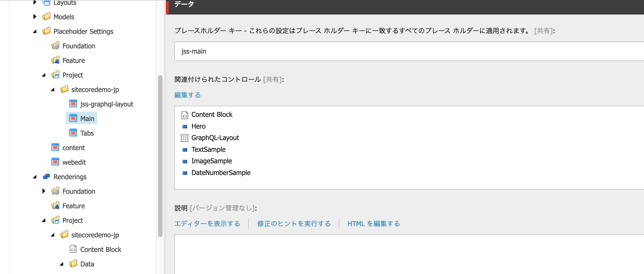Collapse sitecoredemo-jp under Placeholder Settings

pyautogui.click(x=53, y=89)
